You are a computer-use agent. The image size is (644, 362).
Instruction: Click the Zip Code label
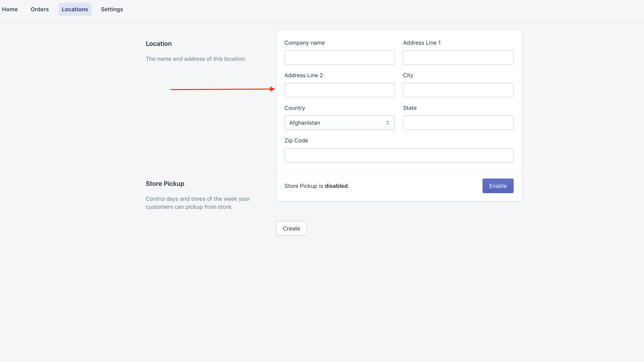pyautogui.click(x=296, y=140)
